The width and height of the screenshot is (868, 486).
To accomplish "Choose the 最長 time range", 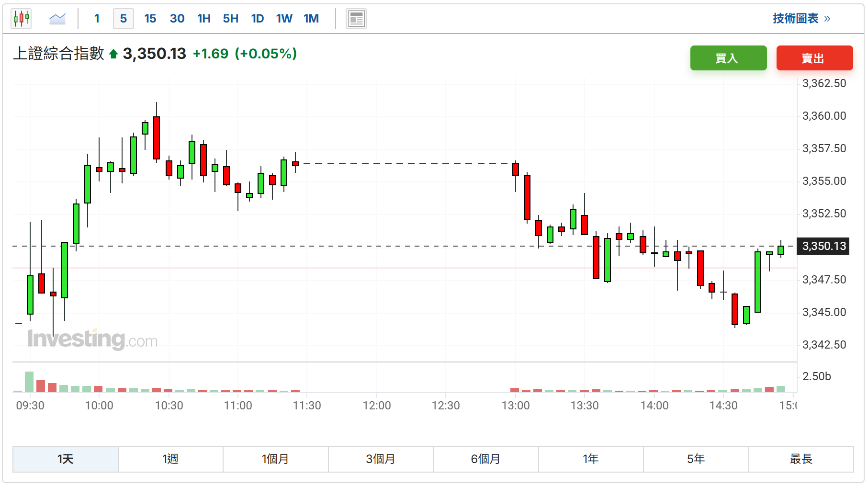I will click(801, 459).
